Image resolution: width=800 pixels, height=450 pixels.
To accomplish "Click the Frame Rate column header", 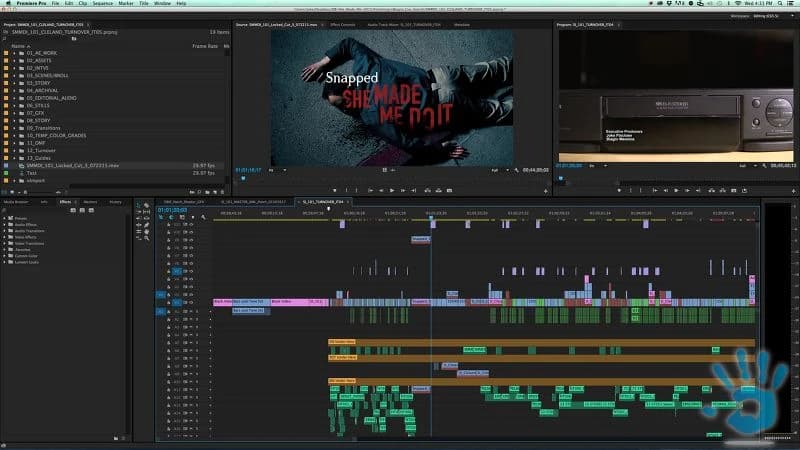I will point(205,46).
